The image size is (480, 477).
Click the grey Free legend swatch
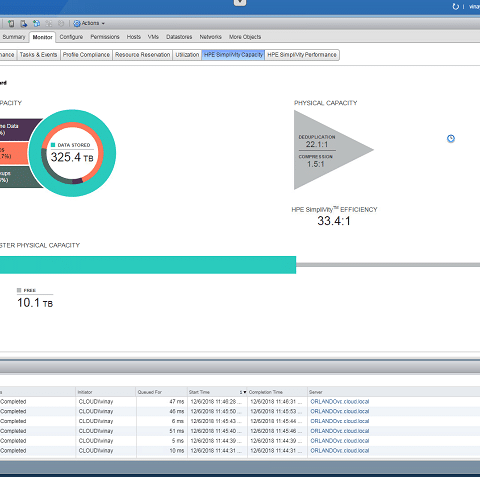click(19, 290)
